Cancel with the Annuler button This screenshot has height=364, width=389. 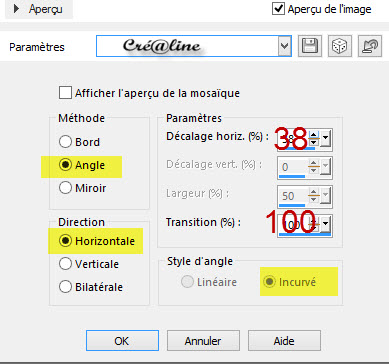[203, 341]
